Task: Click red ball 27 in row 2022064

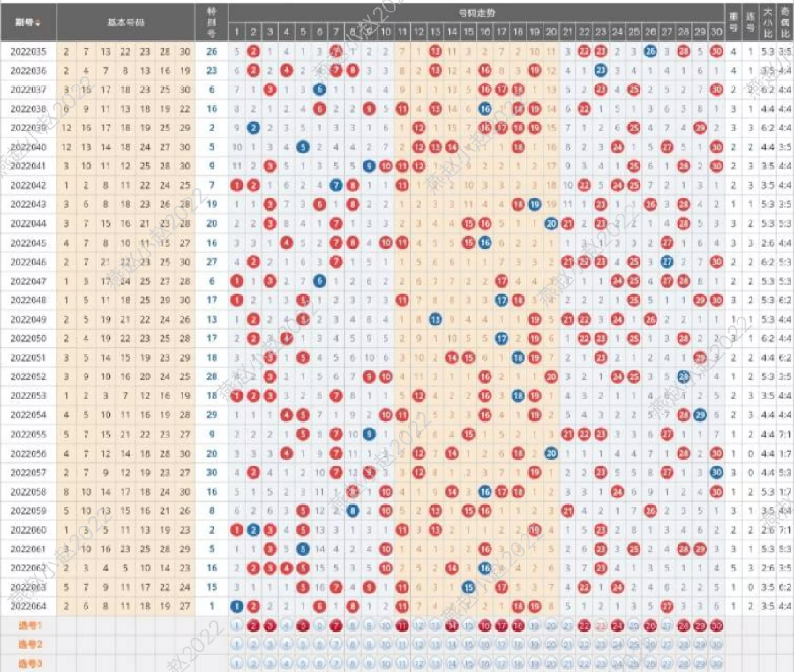Action: 667,606
